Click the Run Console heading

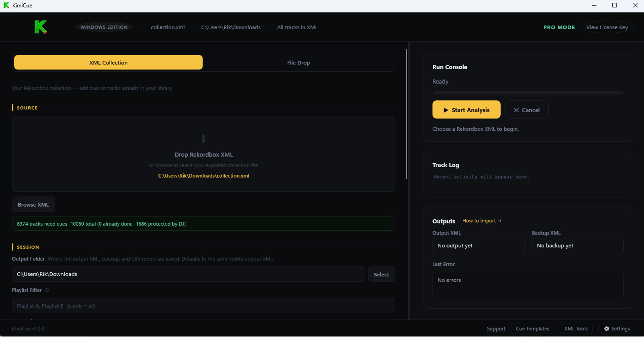(450, 67)
